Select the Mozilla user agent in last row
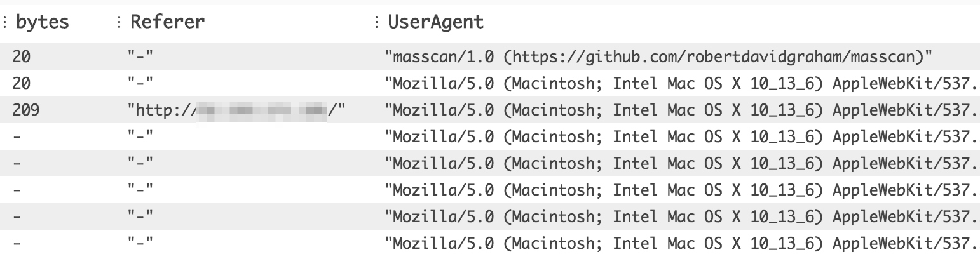Screen dimensions: 980x259 coord(680,243)
